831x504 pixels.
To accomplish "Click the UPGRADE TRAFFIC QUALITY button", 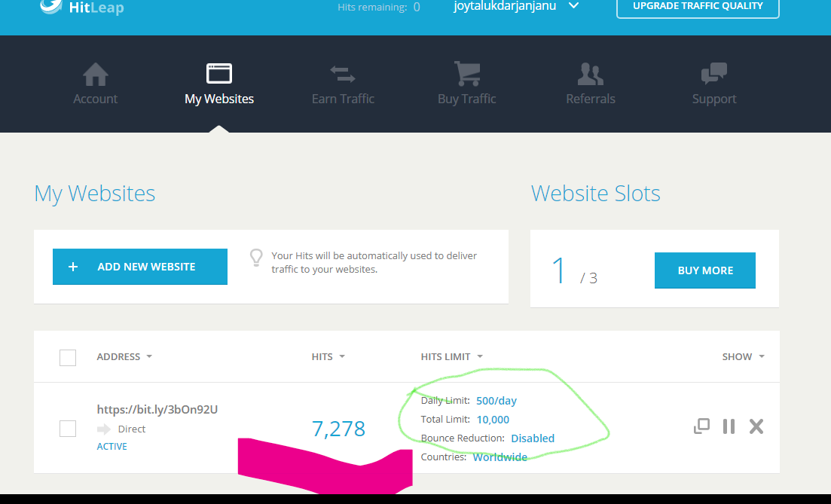I will (698, 5).
